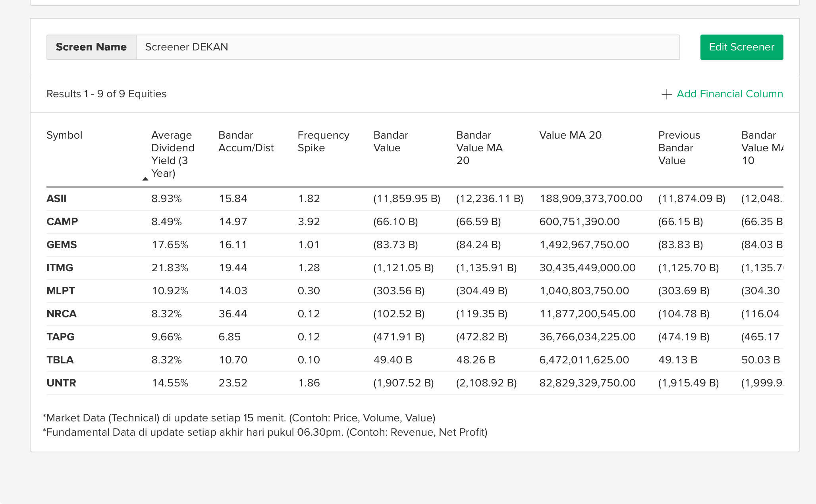
Task: Sort by Value MA 20 column header
Action: tap(570, 135)
